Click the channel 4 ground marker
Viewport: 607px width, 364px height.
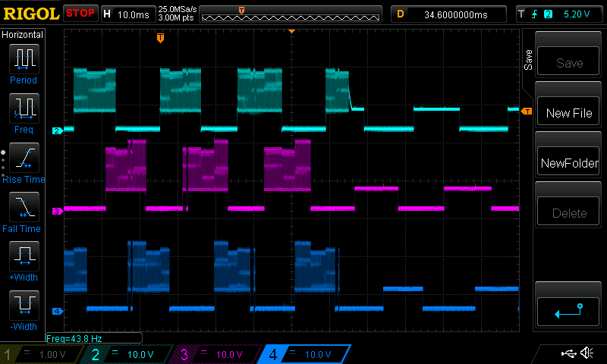58,311
